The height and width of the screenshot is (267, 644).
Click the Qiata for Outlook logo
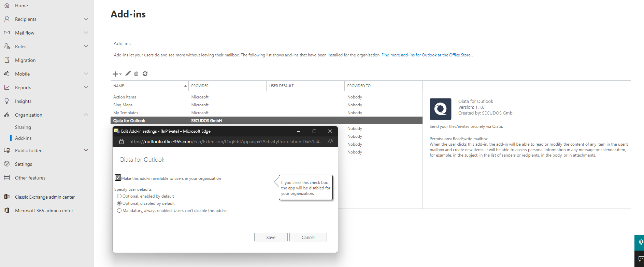click(440, 109)
